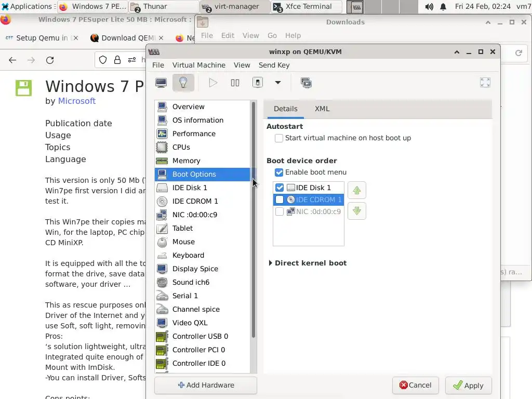Close the Setup Qemu Firefox tab
This screenshot has width=532, height=399.
pos(76,38)
